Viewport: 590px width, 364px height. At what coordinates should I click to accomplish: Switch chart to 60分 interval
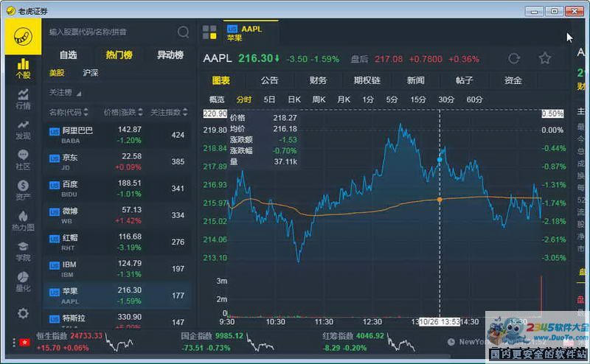474,99
